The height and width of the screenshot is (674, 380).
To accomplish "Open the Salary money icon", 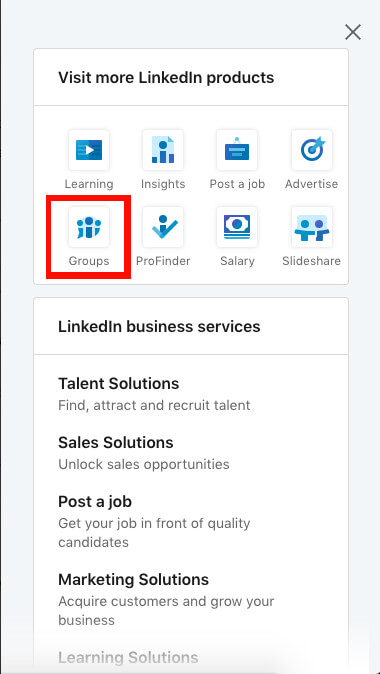I will click(x=237, y=227).
